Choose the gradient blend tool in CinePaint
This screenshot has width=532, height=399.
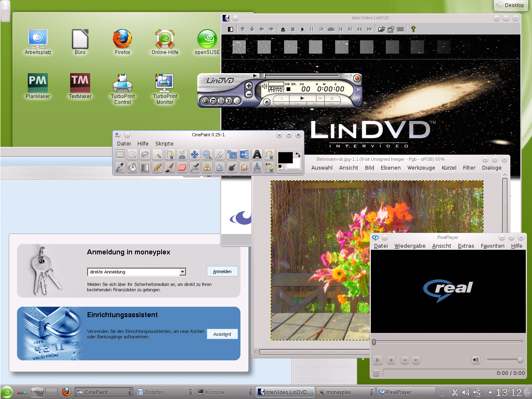pos(145,167)
